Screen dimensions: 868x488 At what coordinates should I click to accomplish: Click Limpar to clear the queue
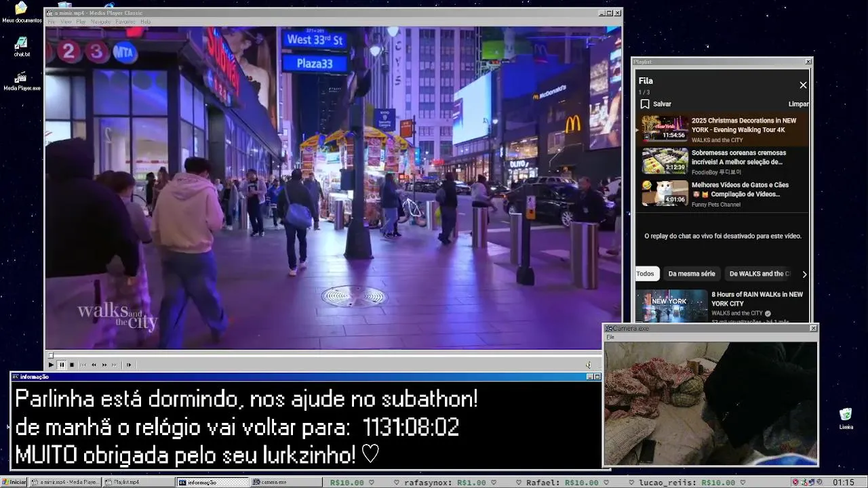(x=798, y=104)
